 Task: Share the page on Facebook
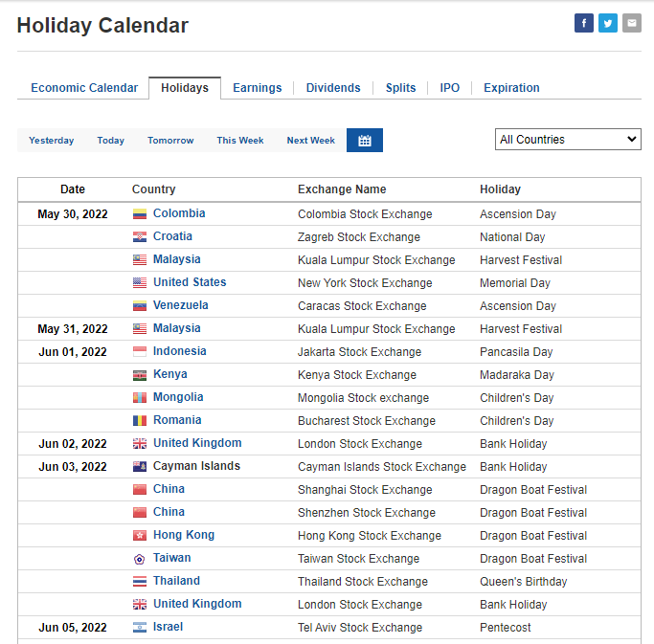pyautogui.click(x=583, y=23)
